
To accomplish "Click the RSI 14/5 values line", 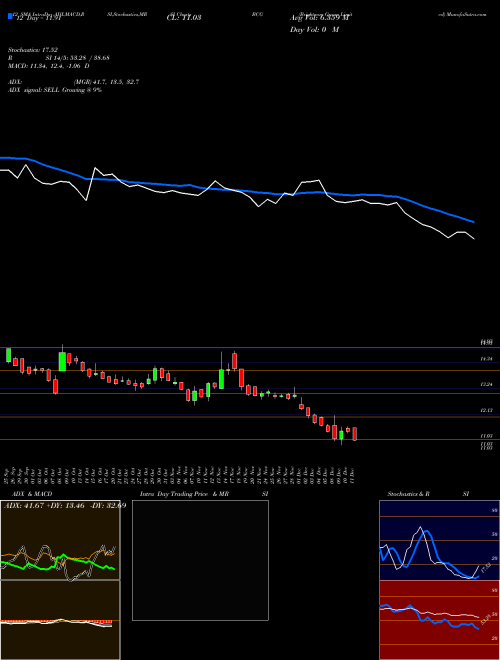I will pyautogui.click(x=59, y=58).
